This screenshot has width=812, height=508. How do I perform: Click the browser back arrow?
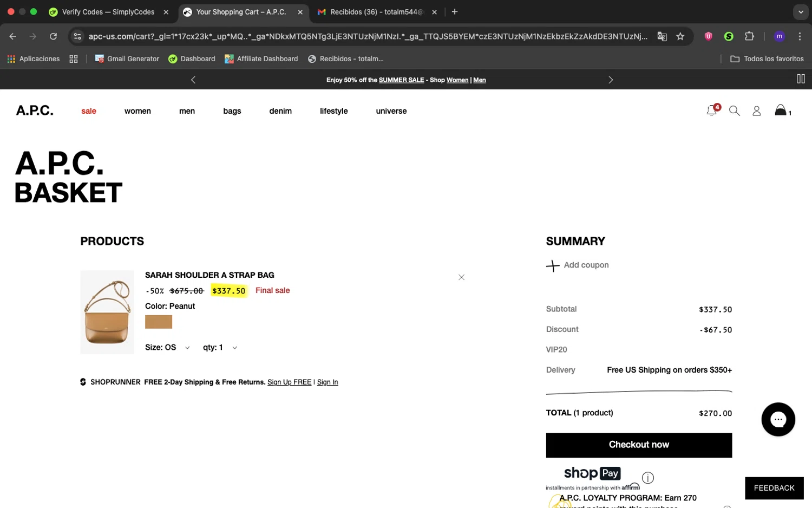(13, 36)
